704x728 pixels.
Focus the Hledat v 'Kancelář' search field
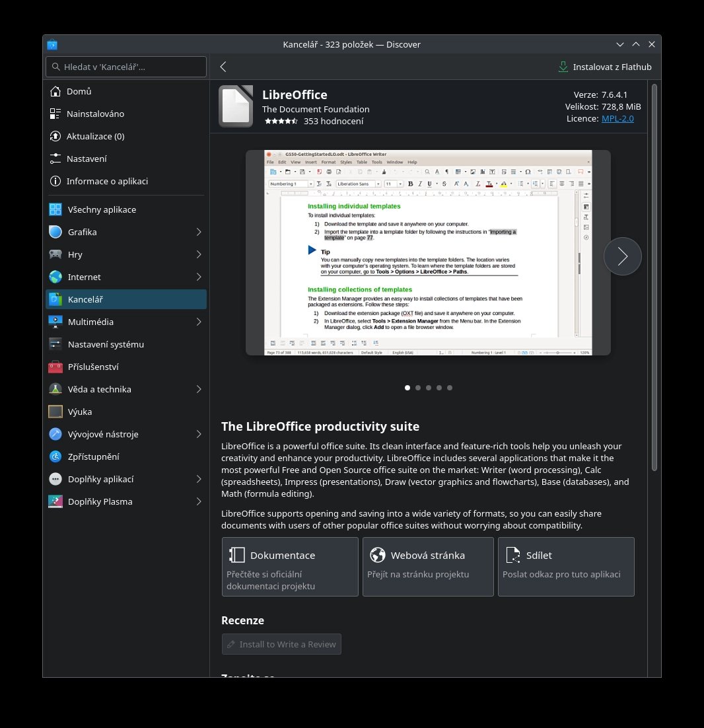point(126,67)
